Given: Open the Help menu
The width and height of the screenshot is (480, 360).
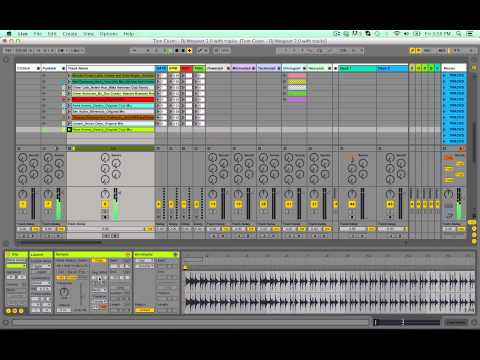Looking at the screenshot, I should coord(128,34).
